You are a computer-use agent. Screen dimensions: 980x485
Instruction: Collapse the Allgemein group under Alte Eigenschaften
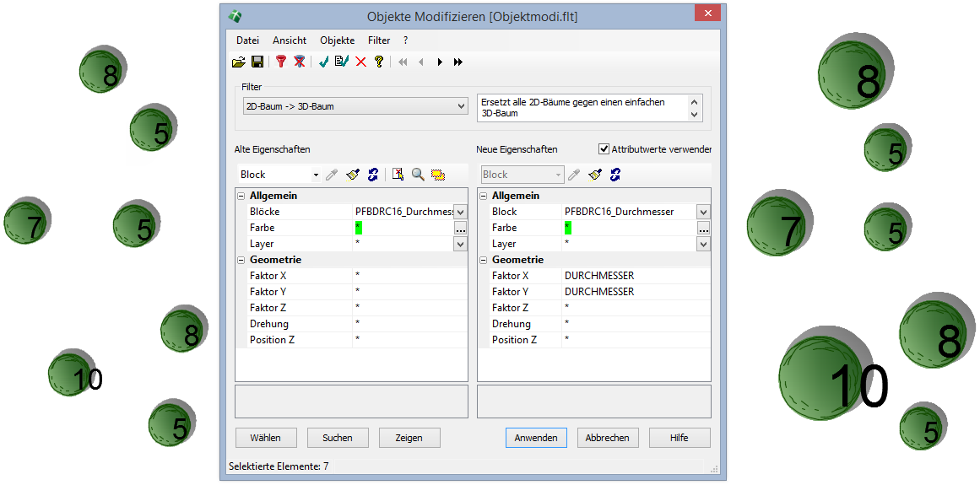pos(241,196)
